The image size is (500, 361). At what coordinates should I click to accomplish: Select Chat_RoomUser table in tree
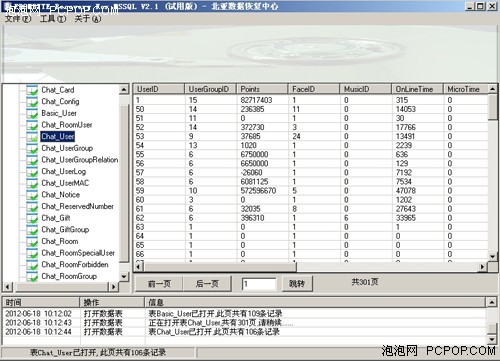[x=67, y=125]
